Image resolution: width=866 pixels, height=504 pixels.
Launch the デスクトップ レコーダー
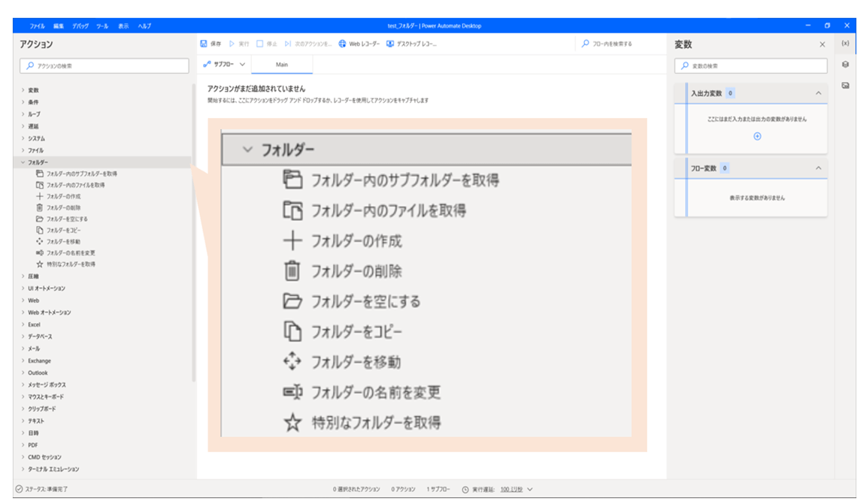(x=410, y=41)
